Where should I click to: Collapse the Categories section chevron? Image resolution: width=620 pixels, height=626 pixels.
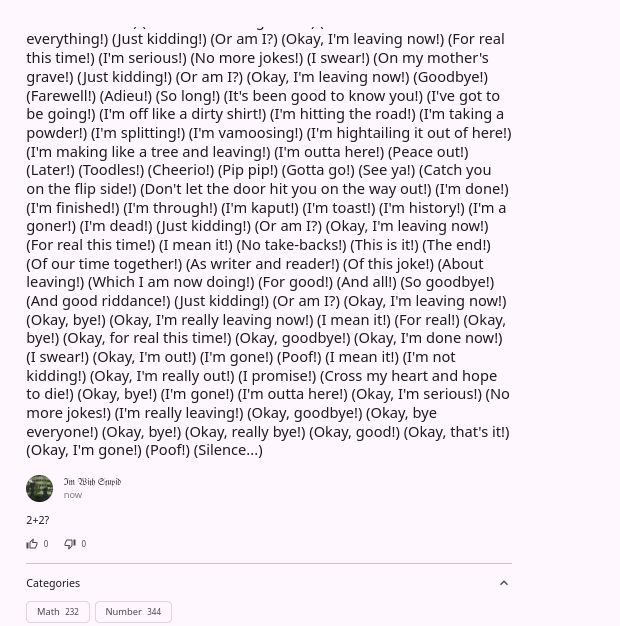(503, 583)
